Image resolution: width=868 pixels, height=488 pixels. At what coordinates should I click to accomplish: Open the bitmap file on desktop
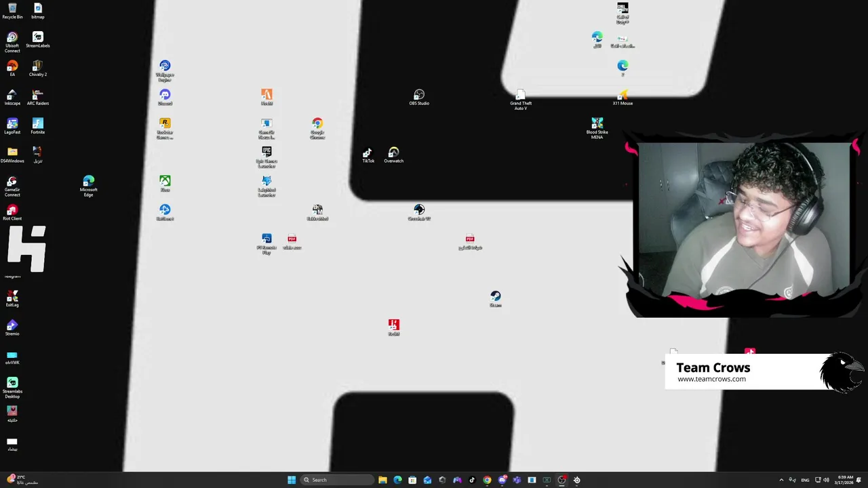tap(38, 11)
